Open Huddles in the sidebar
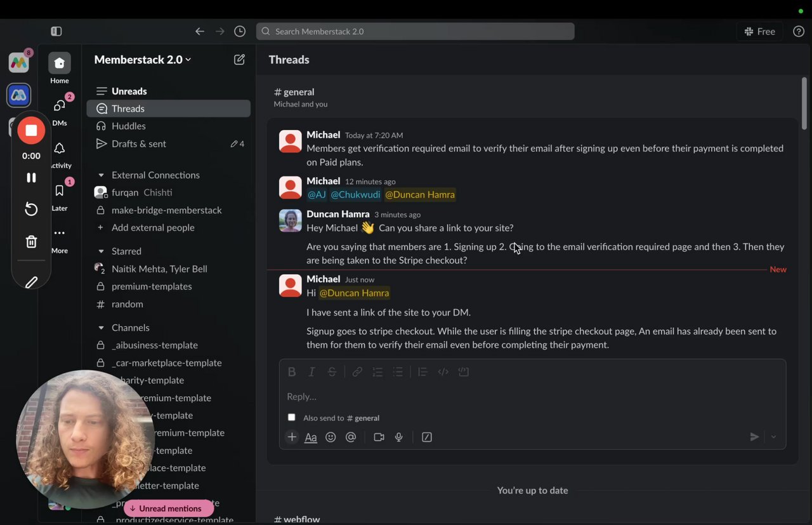The height and width of the screenshot is (525, 812). 169,126
